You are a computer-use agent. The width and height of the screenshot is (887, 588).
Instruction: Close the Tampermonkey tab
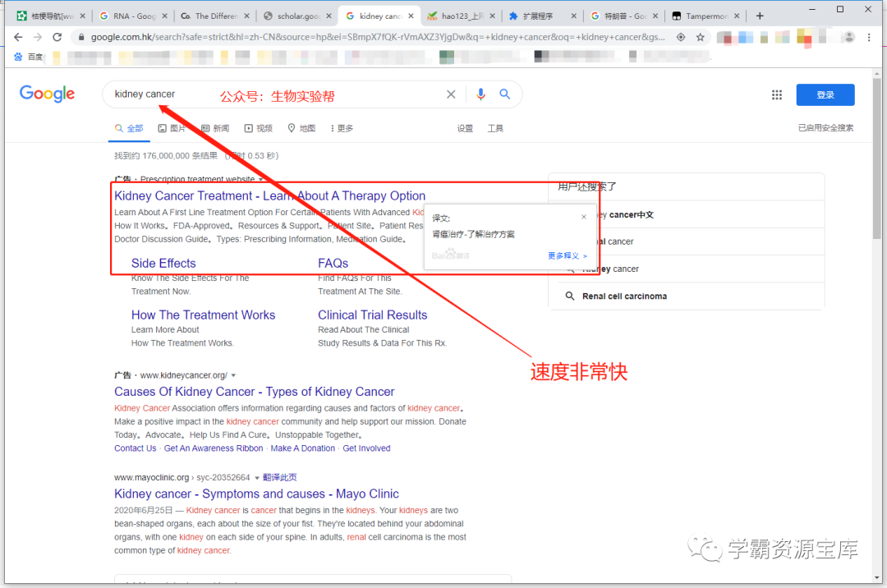tap(737, 16)
